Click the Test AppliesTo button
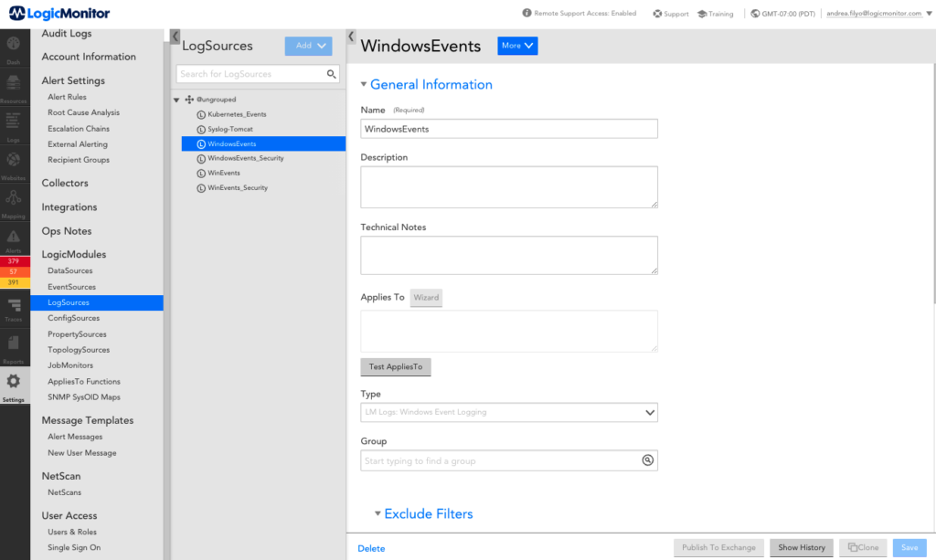Image resolution: width=936 pixels, height=560 pixels. [396, 366]
